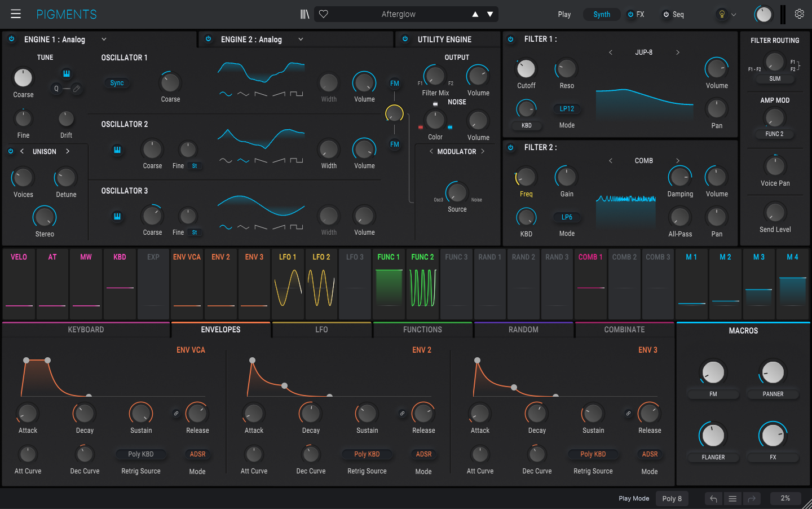
Task: Open the lightbulb sound design tips
Action: [x=722, y=14]
